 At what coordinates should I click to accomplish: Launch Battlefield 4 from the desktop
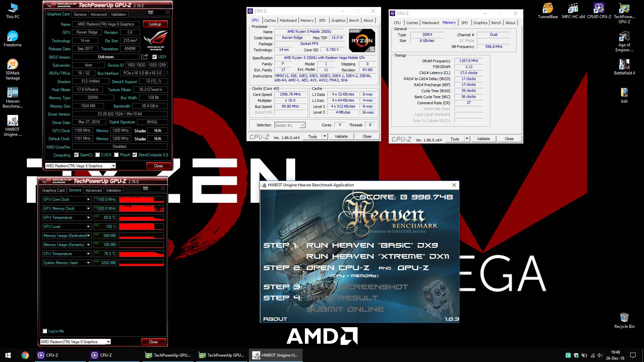point(624,67)
